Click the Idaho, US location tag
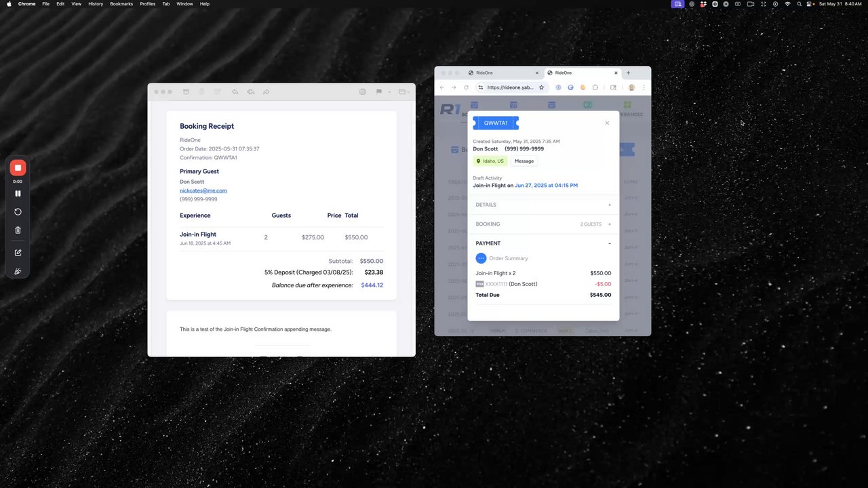Image resolution: width=868 pixels, height=488 pixels. click(x=490, y=161)
